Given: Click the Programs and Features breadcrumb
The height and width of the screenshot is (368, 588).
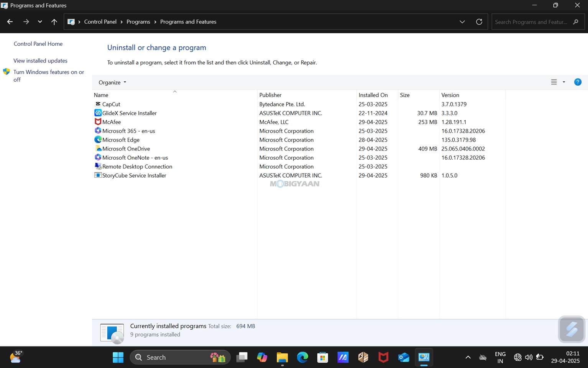Looking at the screenshot, I should 188,22.
